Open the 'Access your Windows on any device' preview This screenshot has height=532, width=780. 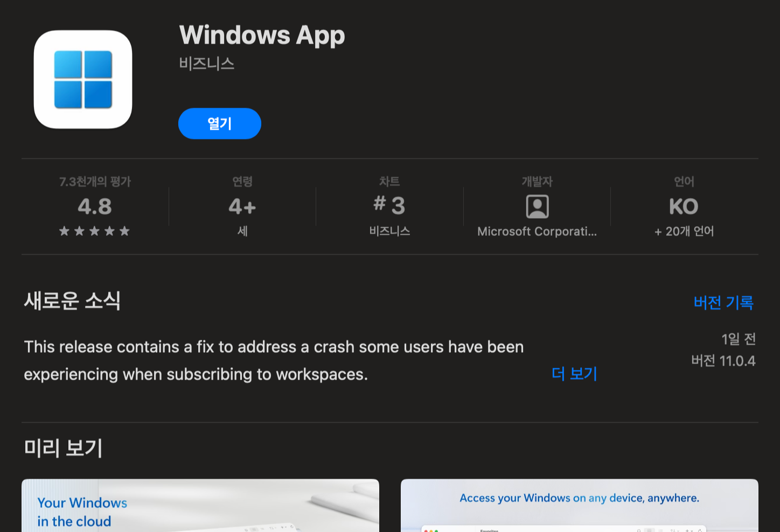click(580, 506)
